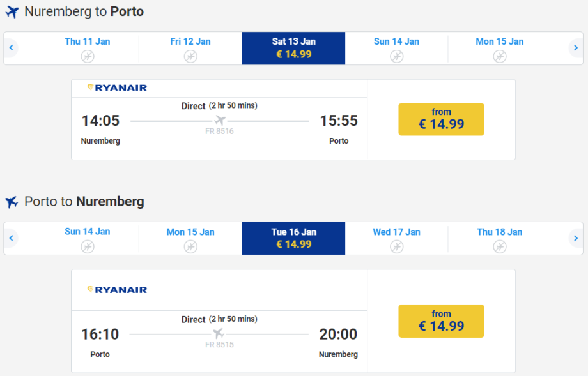Choose return fare from € 14.99 button
This screenshot has height=376, width=588.
pos(441,321)
